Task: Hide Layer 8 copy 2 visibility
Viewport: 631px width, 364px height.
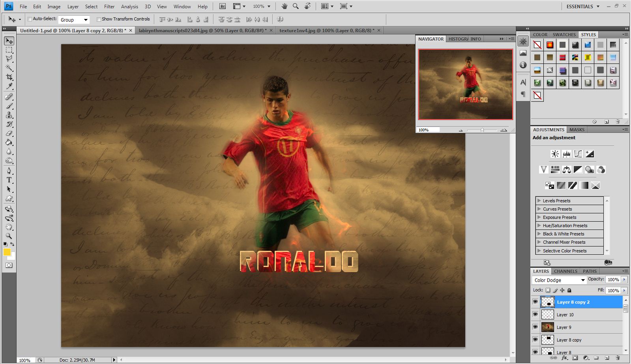Action: (535, 302)
